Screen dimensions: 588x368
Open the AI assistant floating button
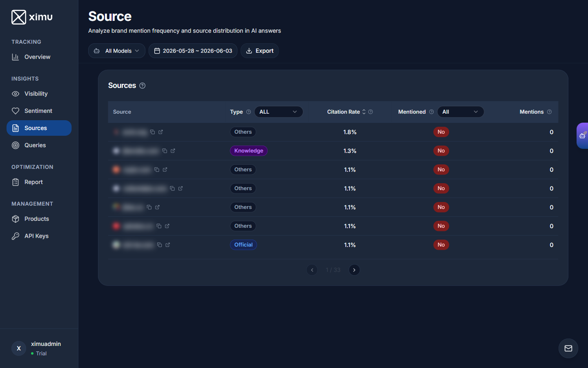coord(583,135)
